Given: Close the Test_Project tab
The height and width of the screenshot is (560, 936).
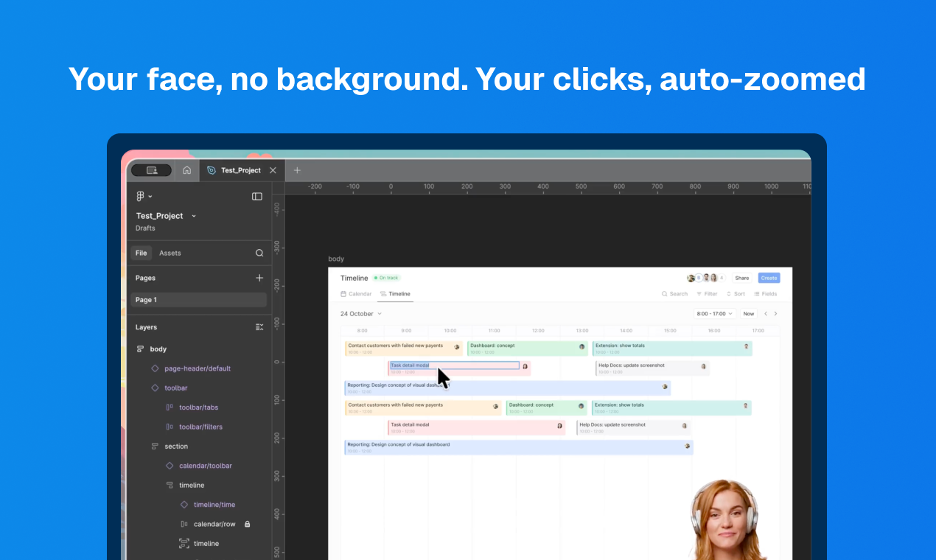Looking at the screenshot, I should click(273, 170).
